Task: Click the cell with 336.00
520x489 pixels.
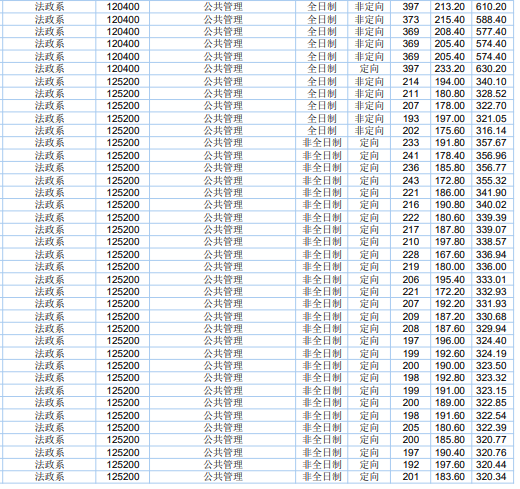Action: [x=491, y=267]
